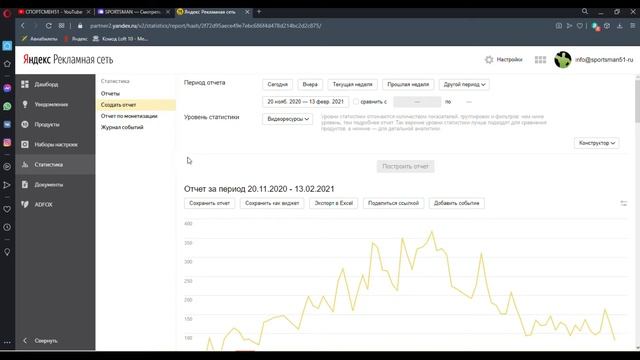This screenshot has height=360, width=640.
Task: Open info@sportsman51-ru account menu
Action: [604, 60]
